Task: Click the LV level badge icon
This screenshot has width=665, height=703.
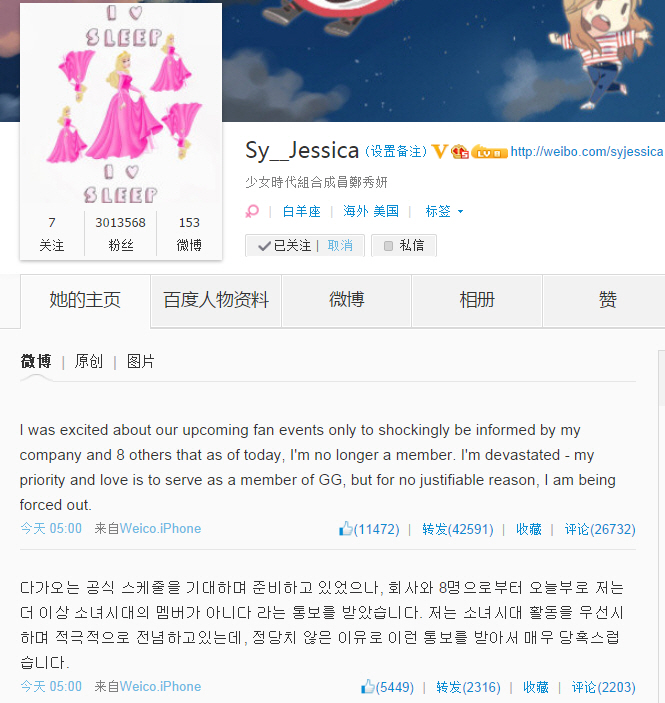Action: pos(489,152)
